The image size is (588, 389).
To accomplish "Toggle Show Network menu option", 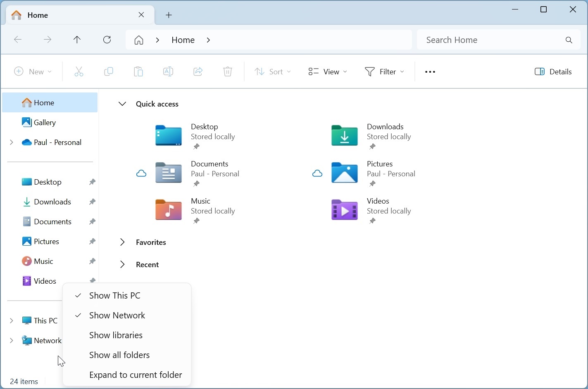I will 117,315.
